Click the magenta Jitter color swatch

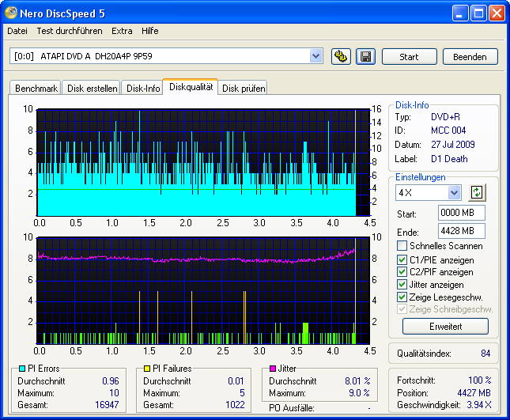(273, 369)
